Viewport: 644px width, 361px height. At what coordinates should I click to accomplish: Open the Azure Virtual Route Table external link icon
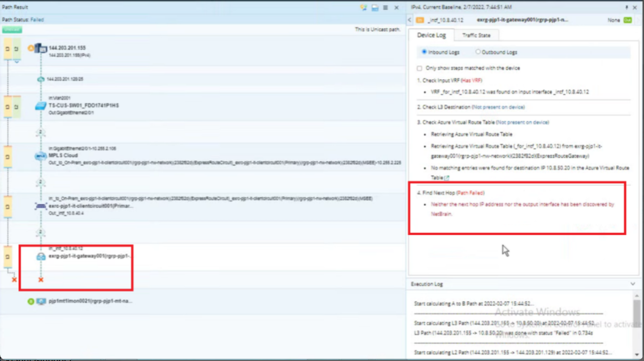tap(447, 178)
